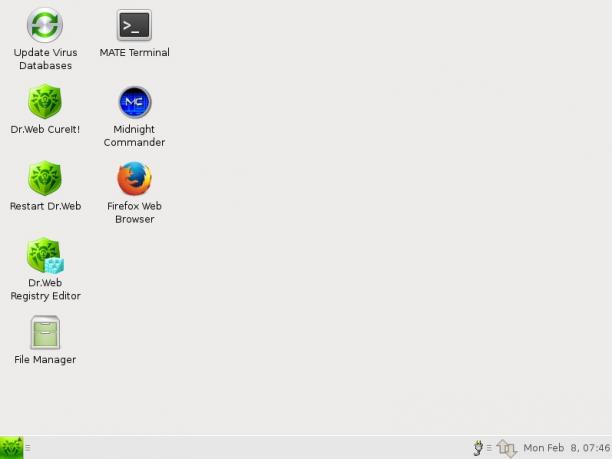Select the MATE Terminal desktop icon

(134, 25)
